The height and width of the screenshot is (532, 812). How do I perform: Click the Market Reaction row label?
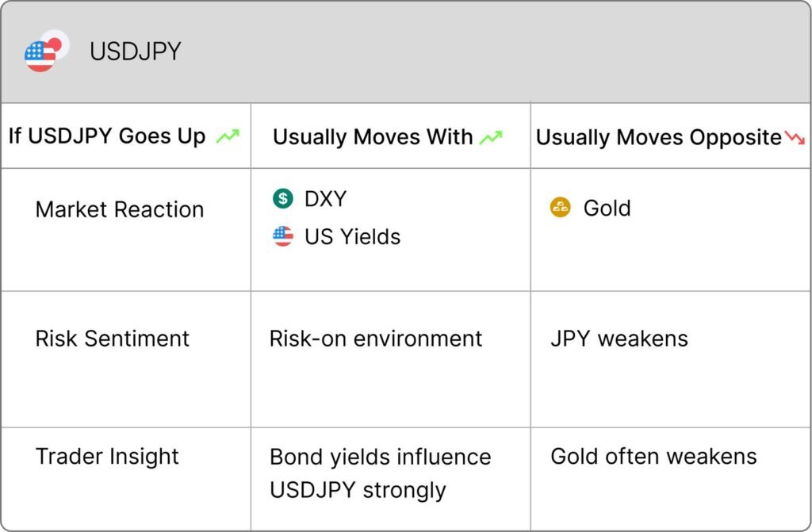coord(119,210)
